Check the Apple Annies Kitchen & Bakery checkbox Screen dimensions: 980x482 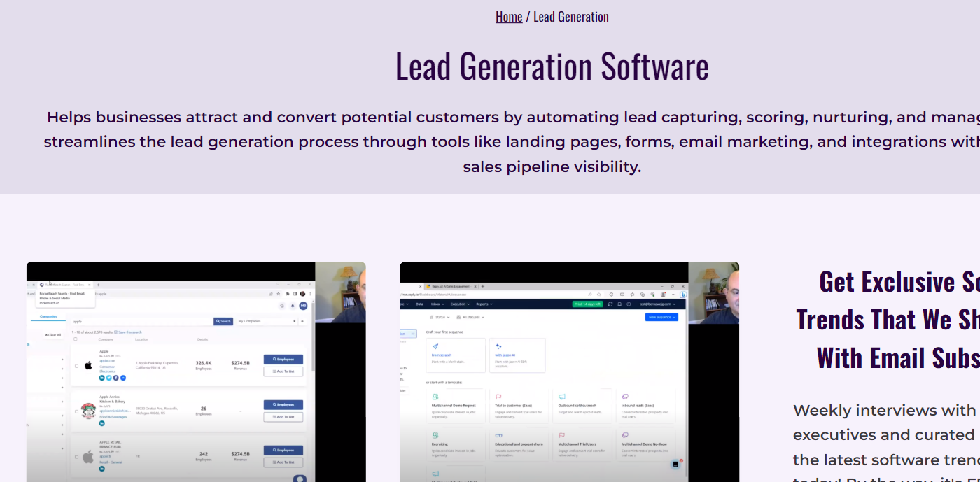pos(76,411)
